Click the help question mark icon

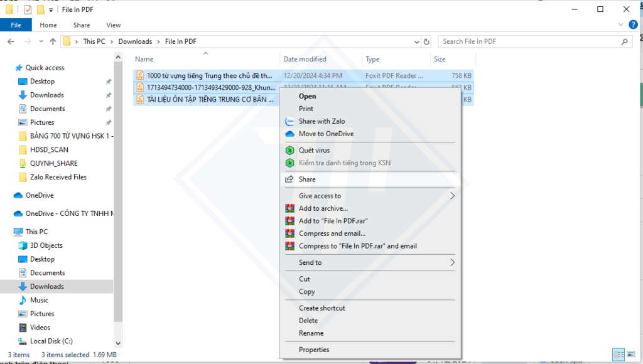(x=633, y=25)
